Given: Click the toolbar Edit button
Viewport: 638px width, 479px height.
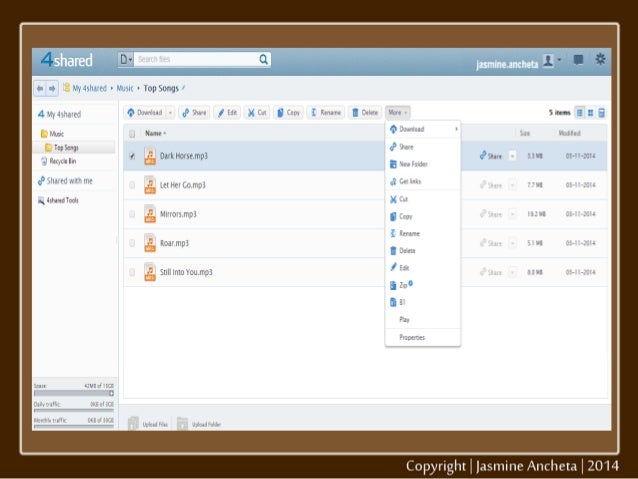Looking at the screenshot, I should [x=227, y=113].
